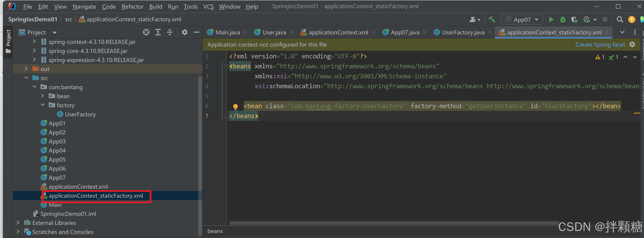The height and width of the screenshot is (238, 644).
Task: Open the profiler run icon
Action: point(586,19)
